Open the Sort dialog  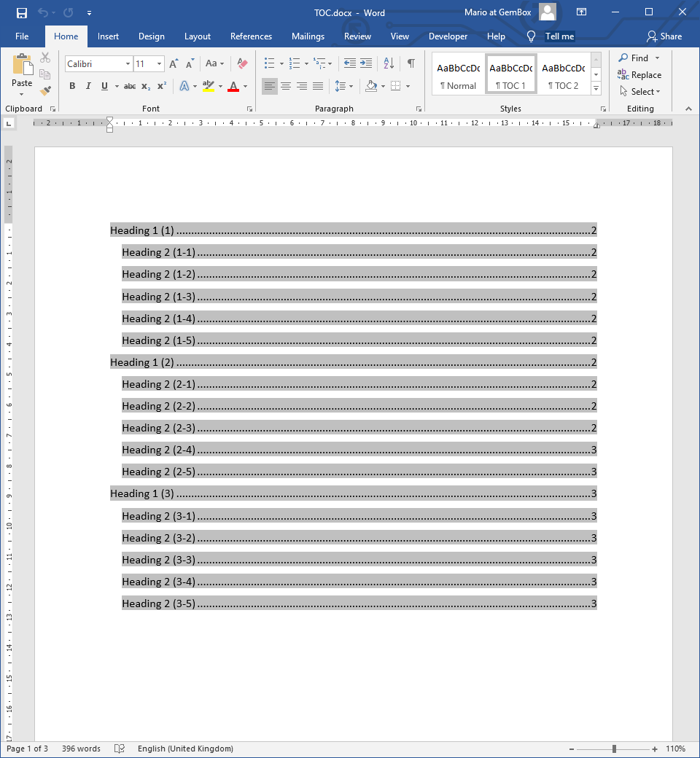(x=388, y=63)
